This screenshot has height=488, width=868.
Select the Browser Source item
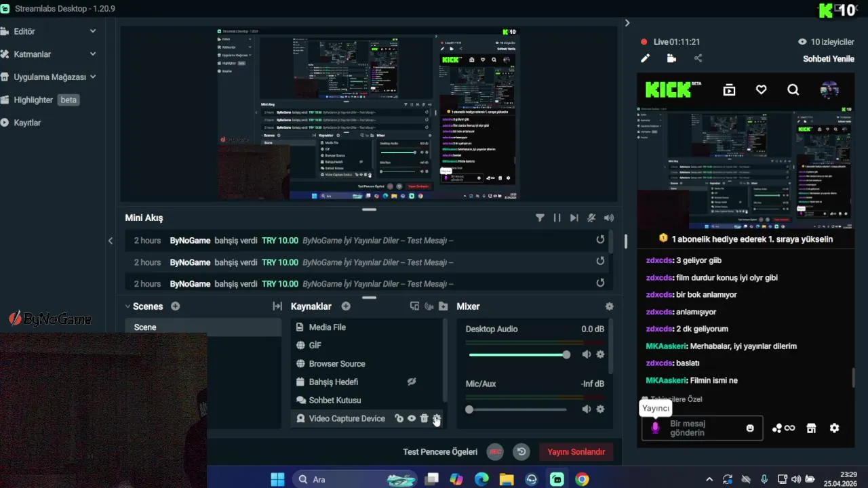coord(368,364)
